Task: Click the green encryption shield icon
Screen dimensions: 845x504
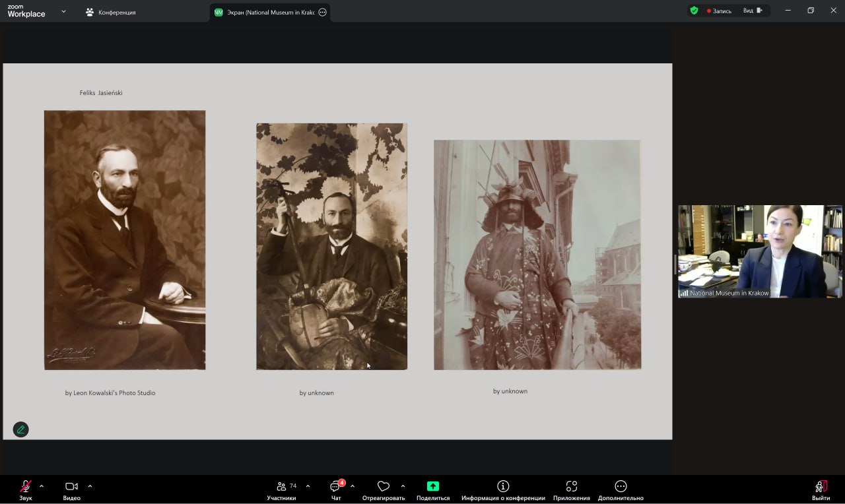Action: click(694, 11)
